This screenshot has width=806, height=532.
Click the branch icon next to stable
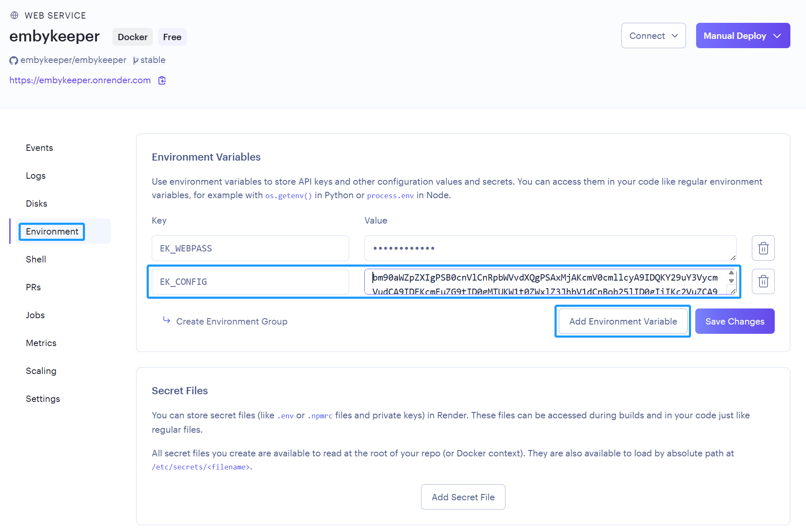click(135, 60)
